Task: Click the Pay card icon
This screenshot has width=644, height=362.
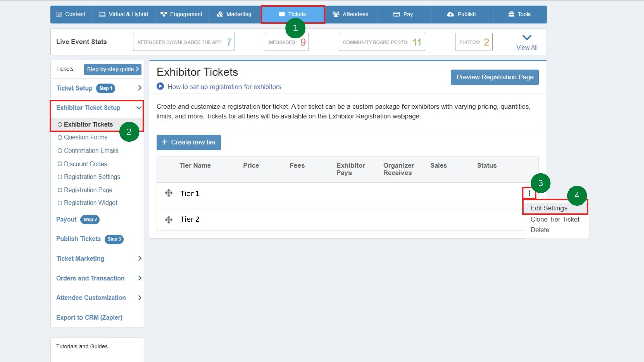Action: [x=396, y=14]
